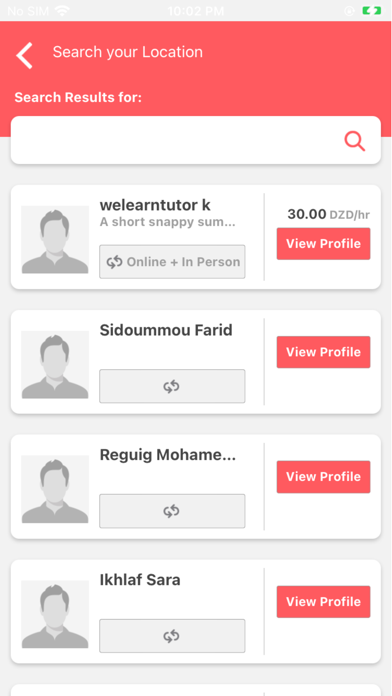Tap the magnifying glass search icon
The height and width of the screenshot is (696, 392).
(x=355, y=142)
